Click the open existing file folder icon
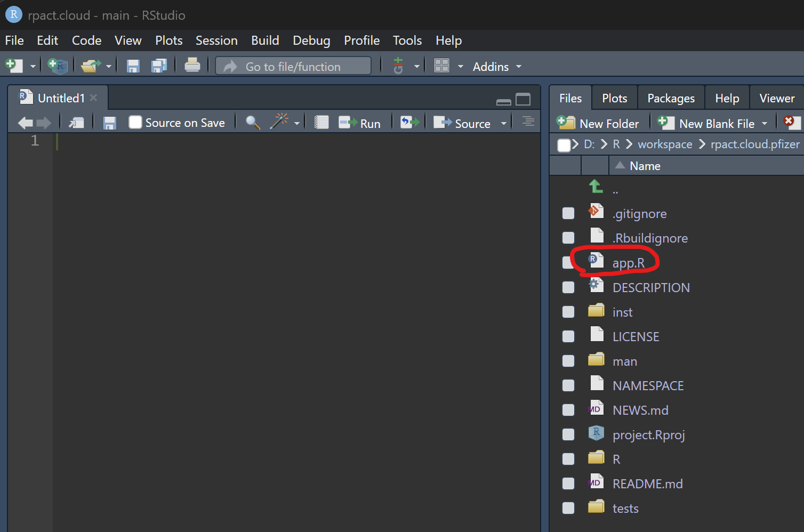This screenshot has width=804, height=532. (91, 65)
